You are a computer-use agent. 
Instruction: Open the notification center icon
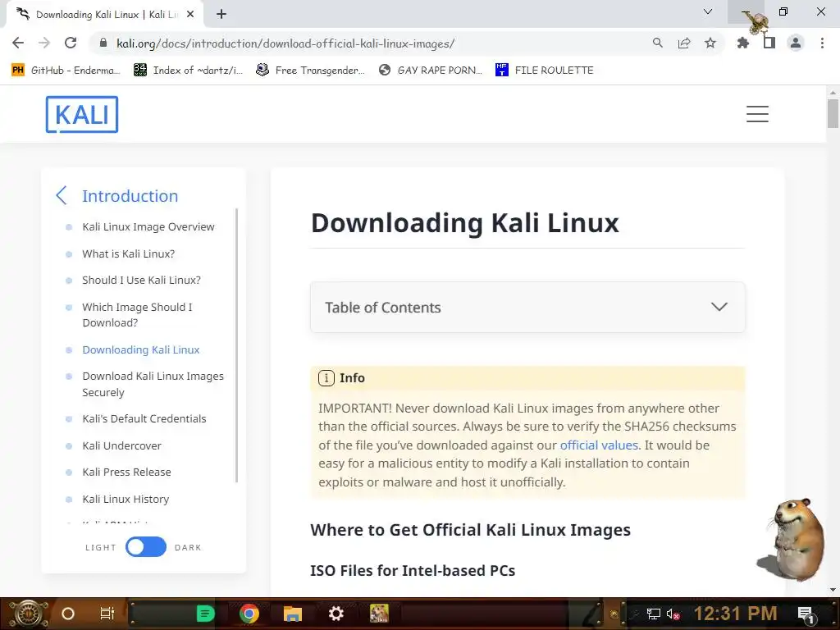pos(806,614)
